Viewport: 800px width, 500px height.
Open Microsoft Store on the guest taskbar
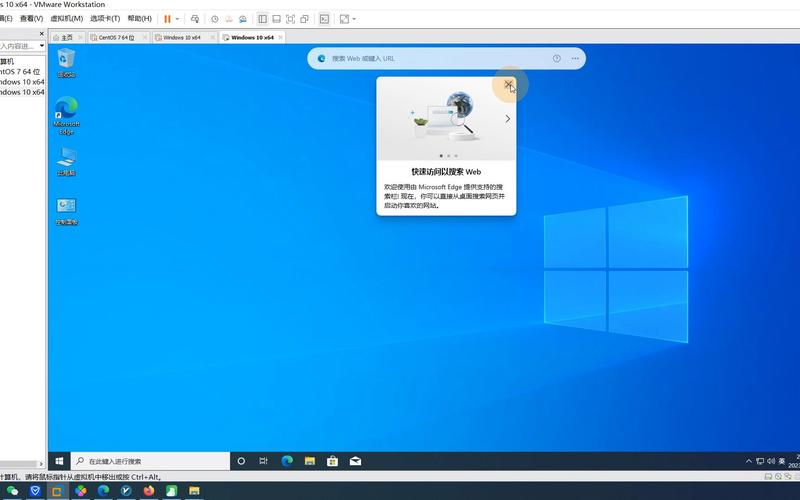point(333,461)
